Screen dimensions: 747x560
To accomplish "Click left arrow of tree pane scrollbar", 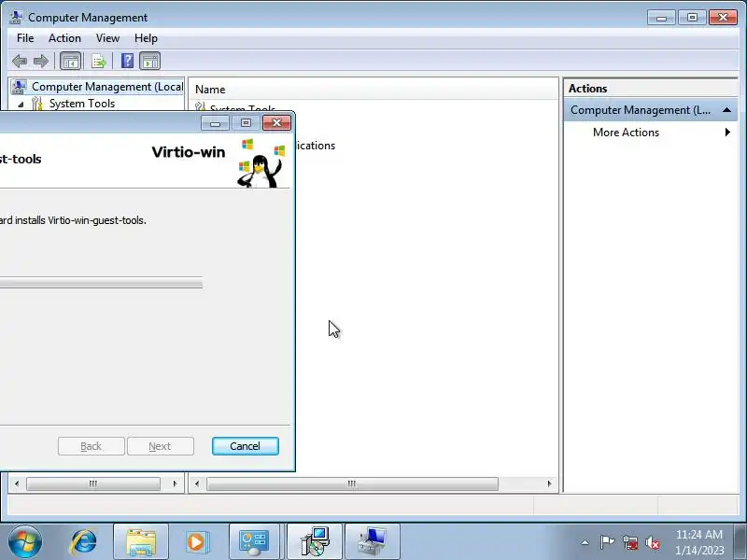I will click(x=17, y=483).
